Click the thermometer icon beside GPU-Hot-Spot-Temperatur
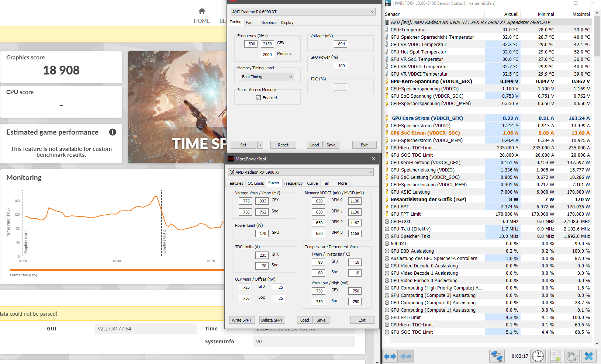 (387, 52)
